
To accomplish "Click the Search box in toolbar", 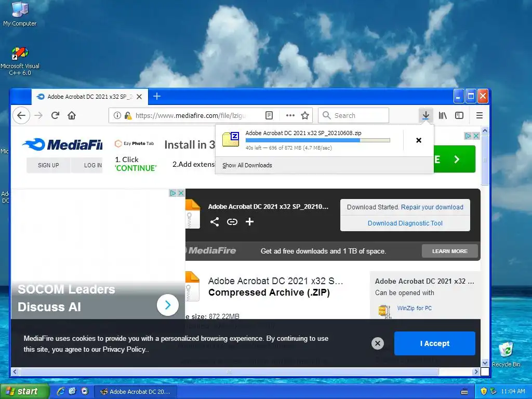I will click(x=353, y=115).
